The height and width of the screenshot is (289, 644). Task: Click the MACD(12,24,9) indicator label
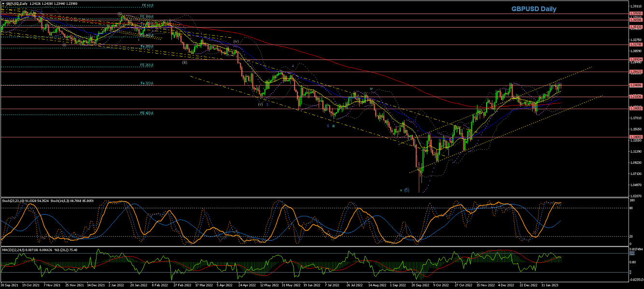click(x=13, y=250)
